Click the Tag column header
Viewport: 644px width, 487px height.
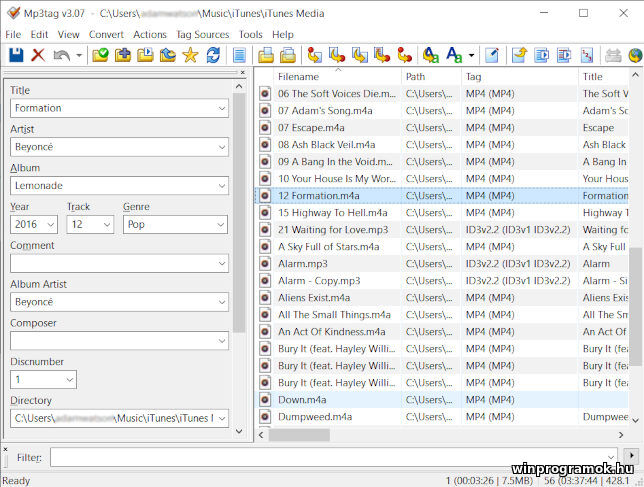[x=518, y=76]
